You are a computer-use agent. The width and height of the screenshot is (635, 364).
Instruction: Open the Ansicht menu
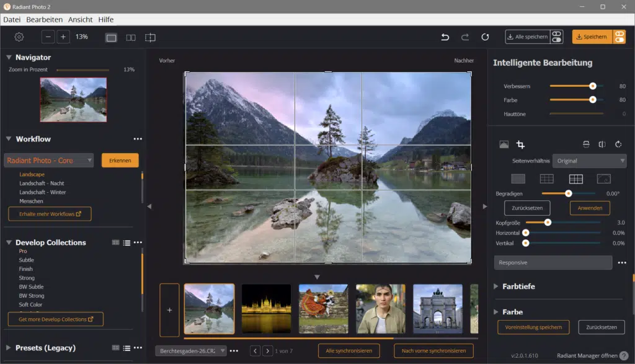tap(81, 20)
